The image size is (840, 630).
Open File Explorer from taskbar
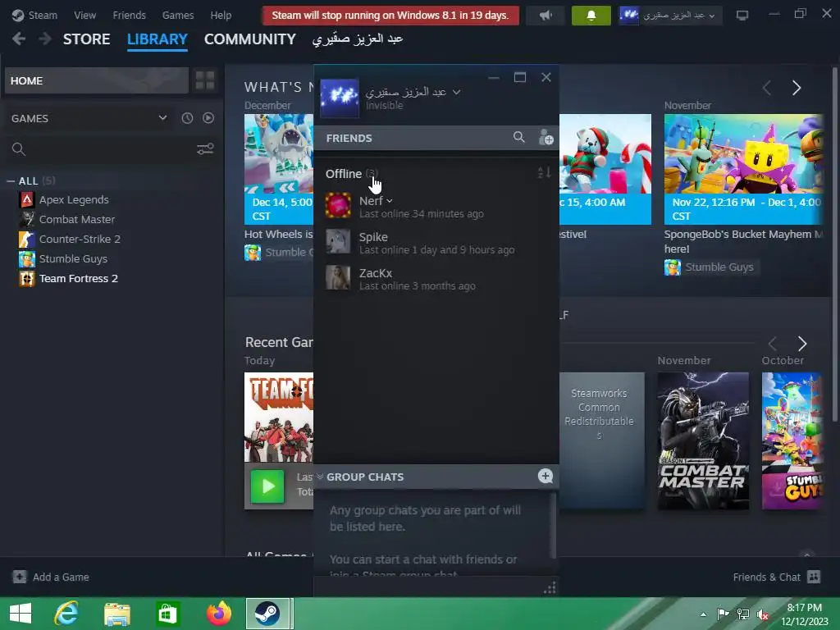coord(117,614)
